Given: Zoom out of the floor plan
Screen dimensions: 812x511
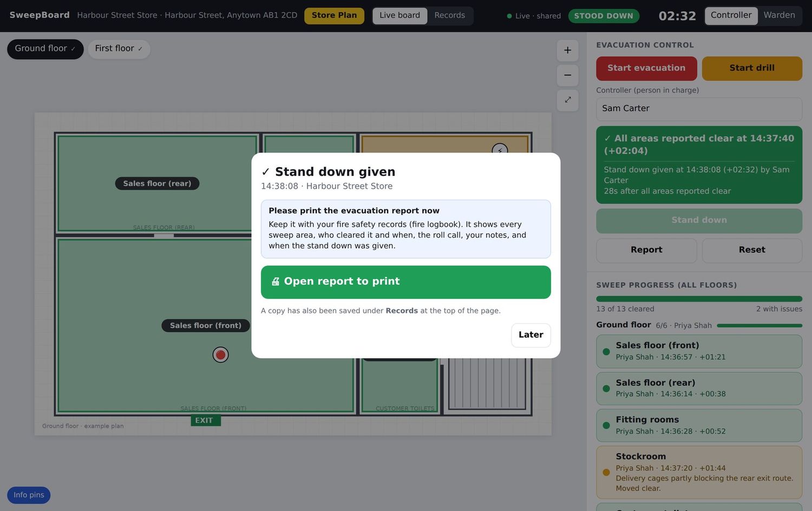Looking at the screenshot, I should (567, 75).
